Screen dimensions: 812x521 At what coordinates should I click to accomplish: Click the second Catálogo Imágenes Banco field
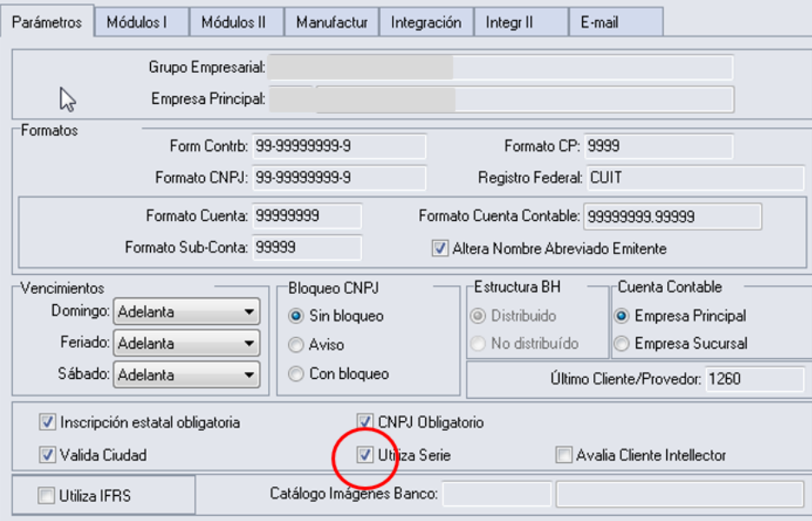point(680,494)
